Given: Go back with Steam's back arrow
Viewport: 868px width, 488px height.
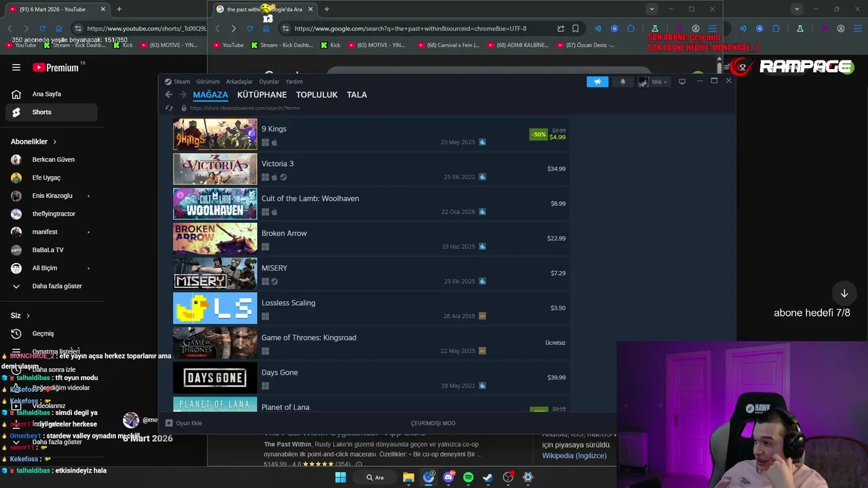Looking at the screenshot, I should 168,95.
